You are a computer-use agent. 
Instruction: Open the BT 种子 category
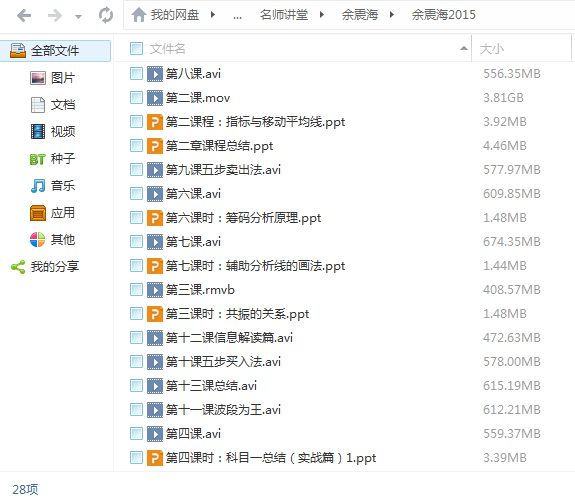click(x=52, y=158)
